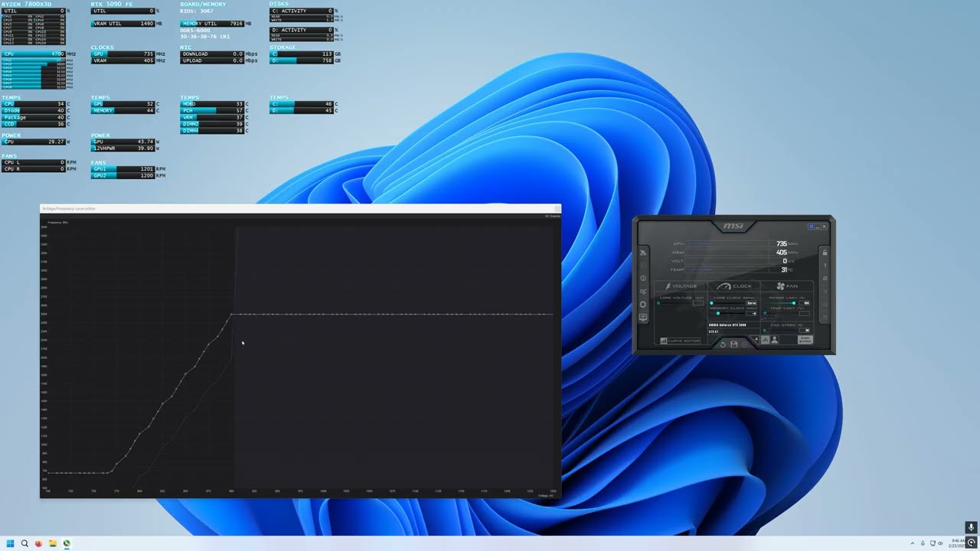980x551 pixels.
Task: Click the volume icon in system tray
Action: click(940, 543)
